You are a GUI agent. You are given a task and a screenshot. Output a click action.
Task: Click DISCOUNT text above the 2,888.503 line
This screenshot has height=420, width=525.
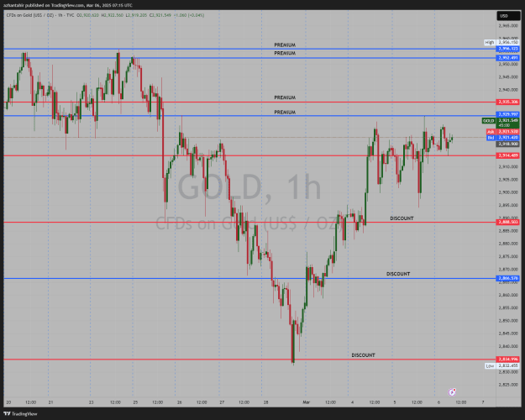click(402, 218)
